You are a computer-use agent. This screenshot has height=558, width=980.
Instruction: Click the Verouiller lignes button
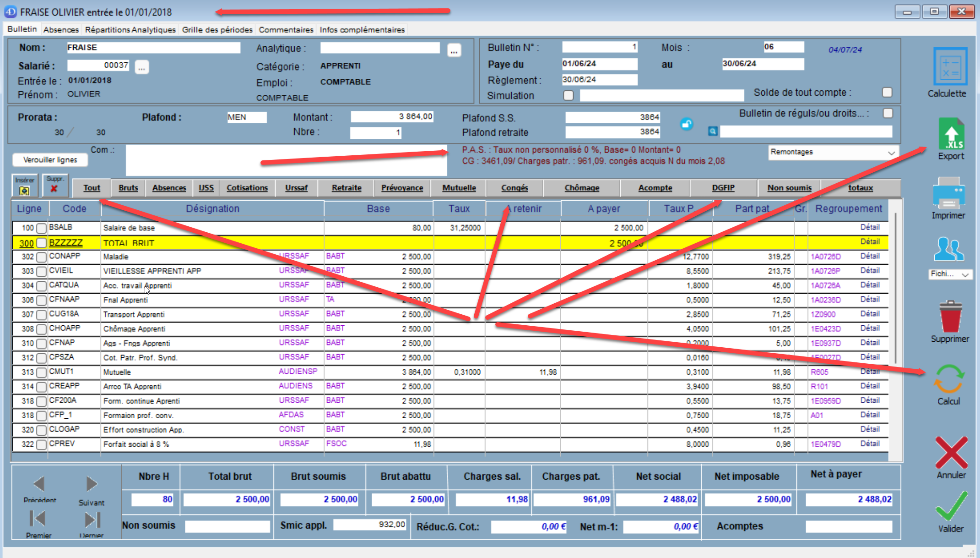[x=50, y=159]
